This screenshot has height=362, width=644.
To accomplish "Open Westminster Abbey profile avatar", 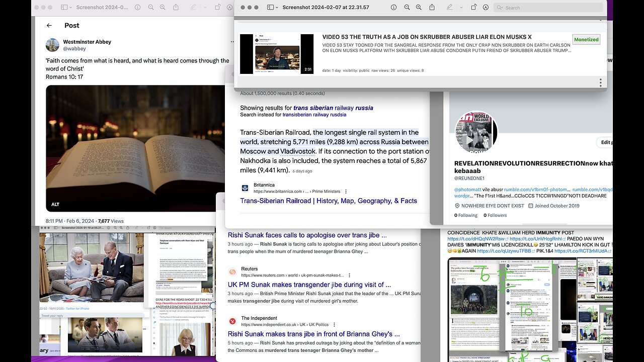I will pyautogui.click(x=52, y=45).
